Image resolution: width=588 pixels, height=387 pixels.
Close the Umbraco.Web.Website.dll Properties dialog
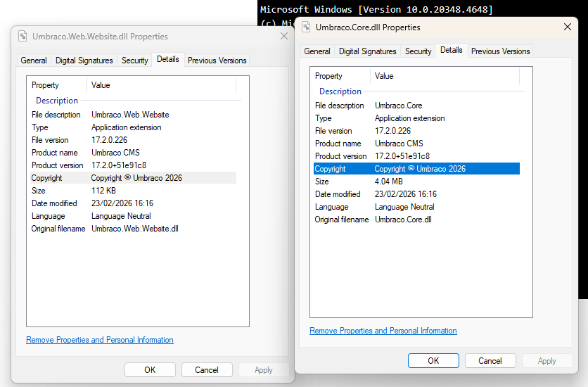[284, 36]
